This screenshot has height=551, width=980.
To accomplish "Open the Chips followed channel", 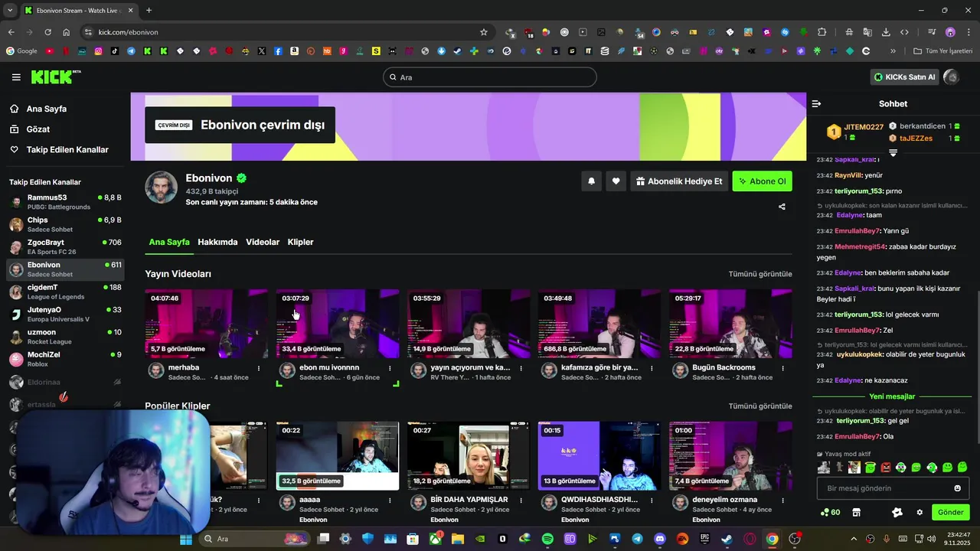I will [x=65, y=224].
